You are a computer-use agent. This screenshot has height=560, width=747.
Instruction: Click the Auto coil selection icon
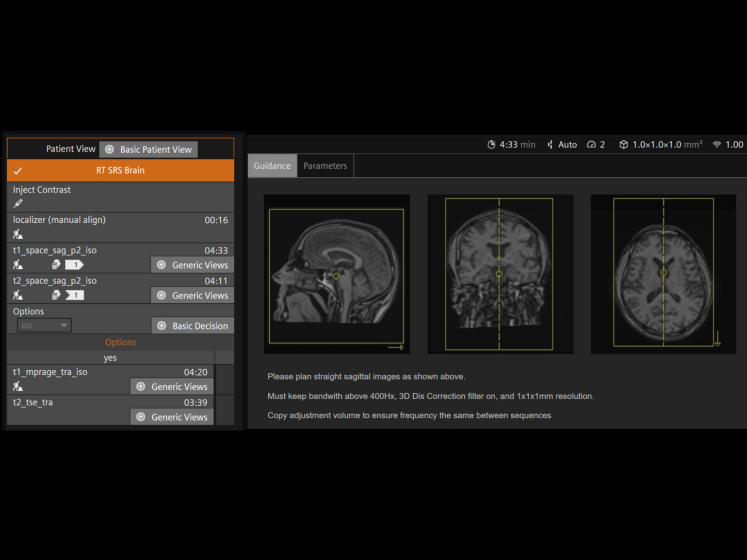[x=549, y=145]
